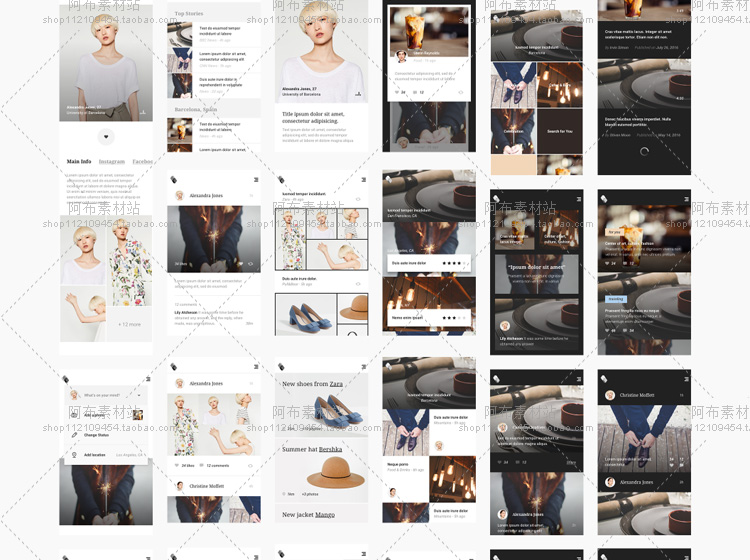Open the Zara link in 'New shoes from'
The height and width of the screenshot is (560, 750).
[x=336, y=384]
